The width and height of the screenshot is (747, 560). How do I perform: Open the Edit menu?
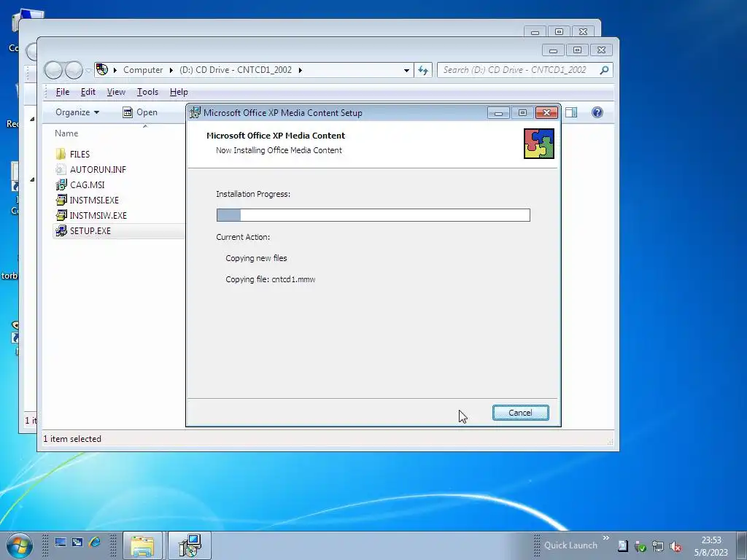88,92
